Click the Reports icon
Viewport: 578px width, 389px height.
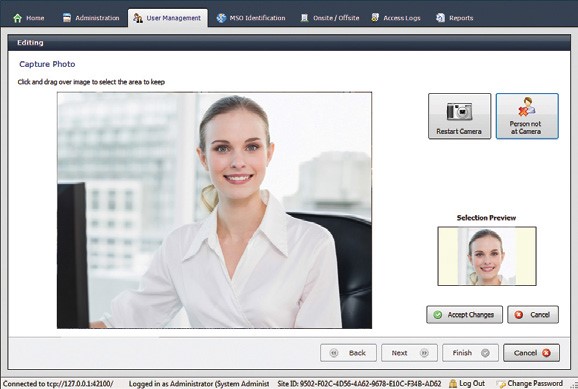440,18
